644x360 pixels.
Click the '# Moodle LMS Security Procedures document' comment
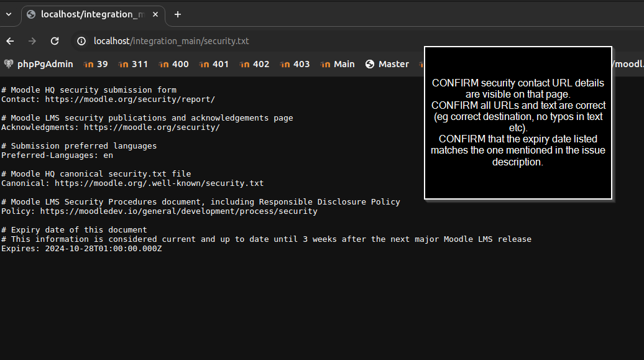[x=200, y=202]
